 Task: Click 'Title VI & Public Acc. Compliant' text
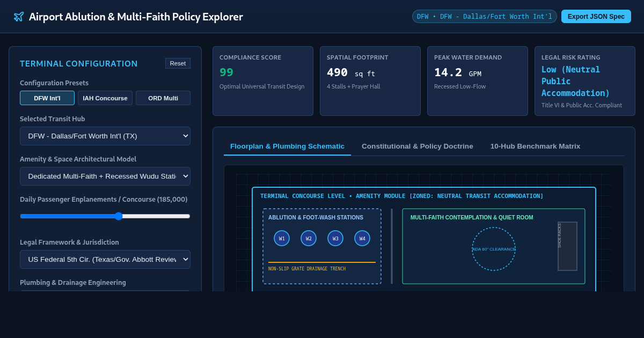(x=582, y=105)
